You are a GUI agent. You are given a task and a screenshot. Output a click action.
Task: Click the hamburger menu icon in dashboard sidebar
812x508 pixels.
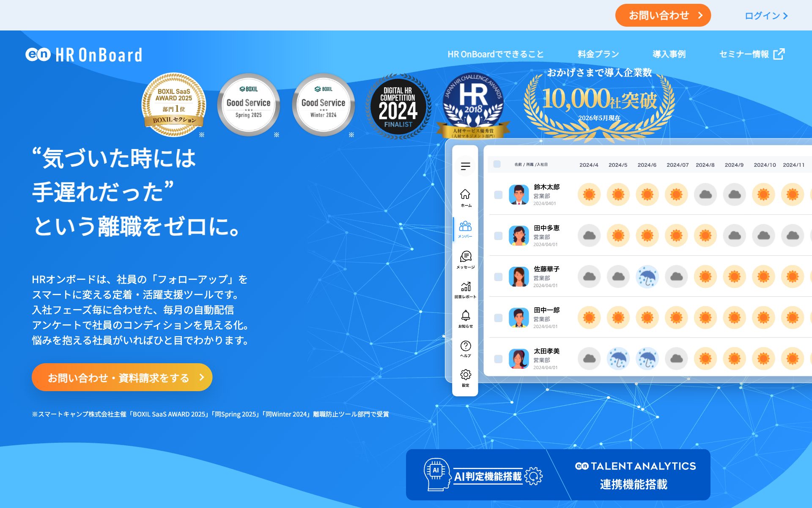(x=465, y=166)
